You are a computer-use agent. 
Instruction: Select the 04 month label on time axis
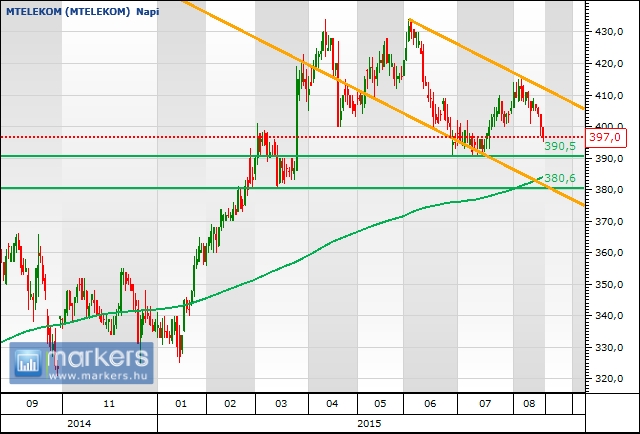[332, 404]
